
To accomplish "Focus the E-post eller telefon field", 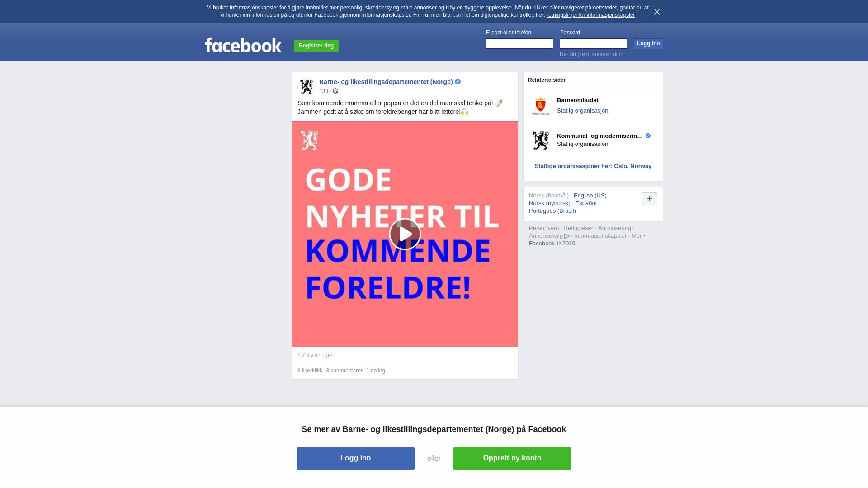I will click(x=519, y=43).
